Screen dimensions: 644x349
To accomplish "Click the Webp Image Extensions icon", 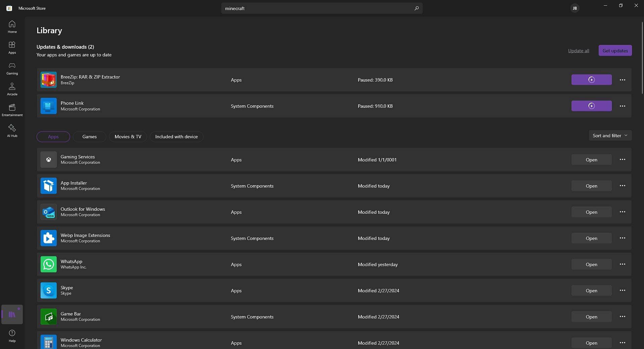I will [x=49, y=238].
